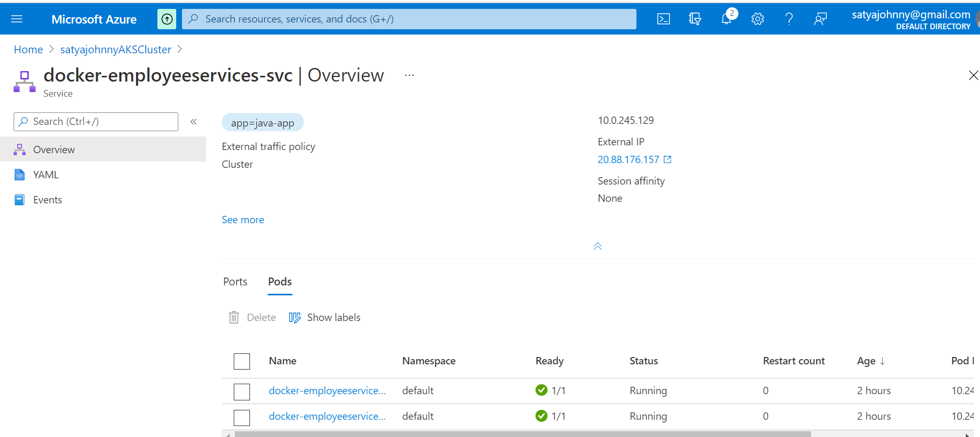Open YAML in the sidebar
This screenshot has width=980, height=437.
[45, 175]
